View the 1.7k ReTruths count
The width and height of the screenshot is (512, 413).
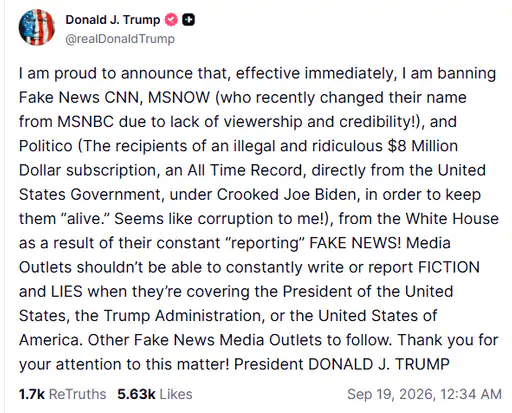[x=32, y=394]
